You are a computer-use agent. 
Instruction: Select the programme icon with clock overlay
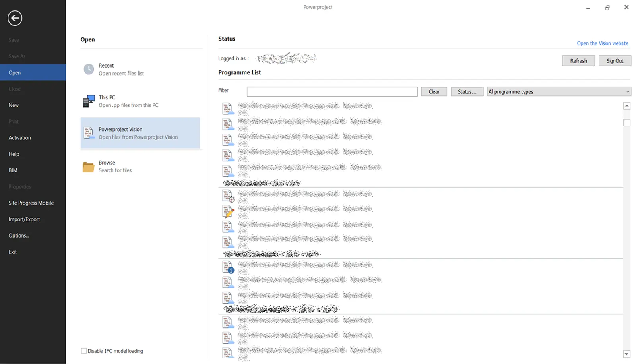(228, 196)
